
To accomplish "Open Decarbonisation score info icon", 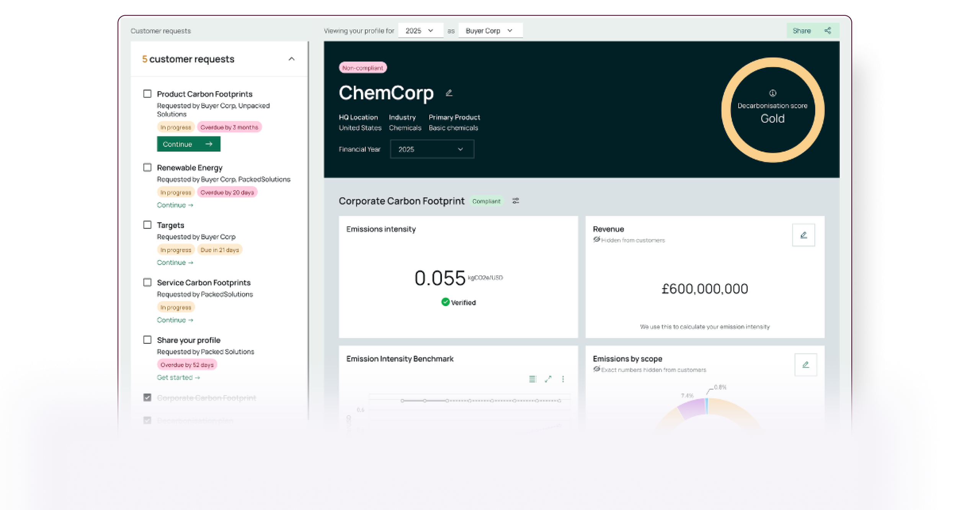I will pyautogui.click(x=773, y=93).
